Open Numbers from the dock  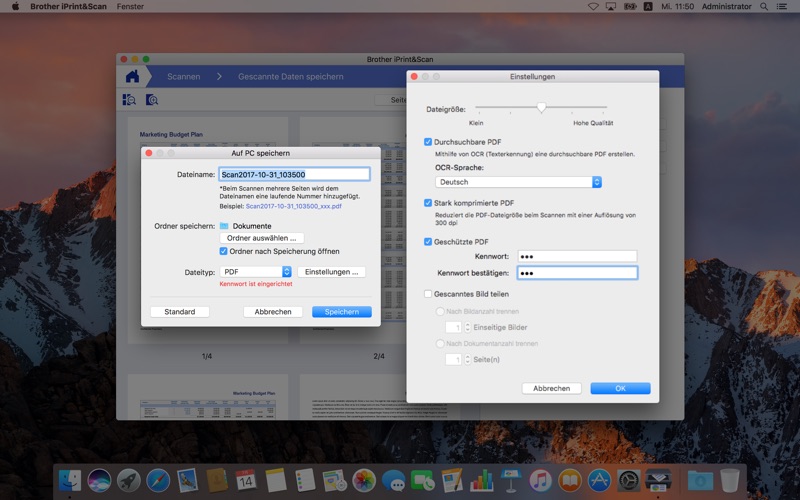[481, 480]
